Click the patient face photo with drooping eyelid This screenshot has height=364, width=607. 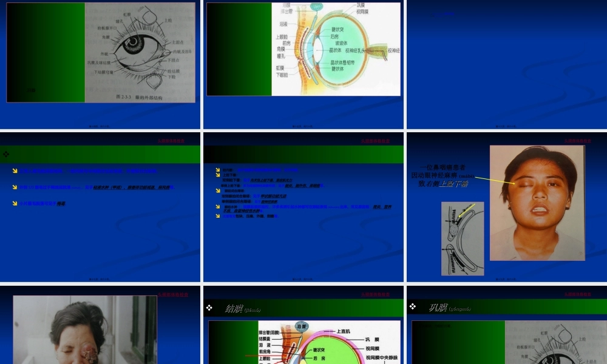coord(537,203)
